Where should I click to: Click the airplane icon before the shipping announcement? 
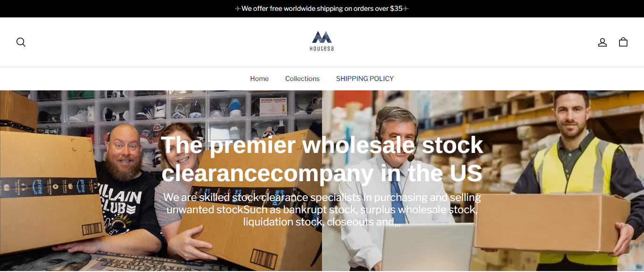[x=238, y=8]
